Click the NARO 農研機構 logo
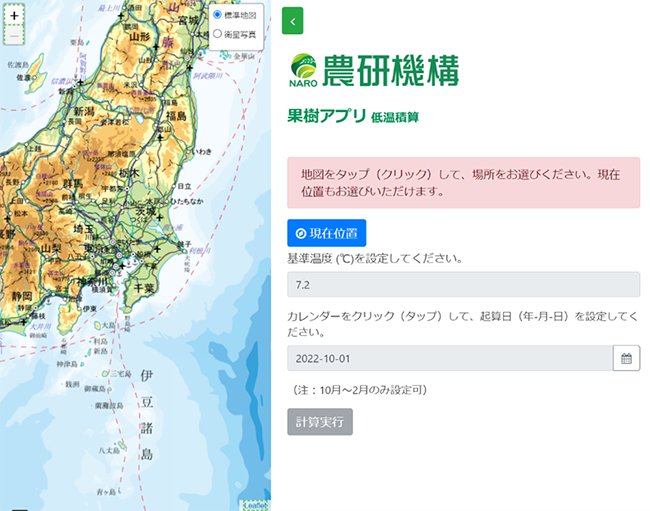The width and height of the screenshot is (650, 511). [374, 70]
